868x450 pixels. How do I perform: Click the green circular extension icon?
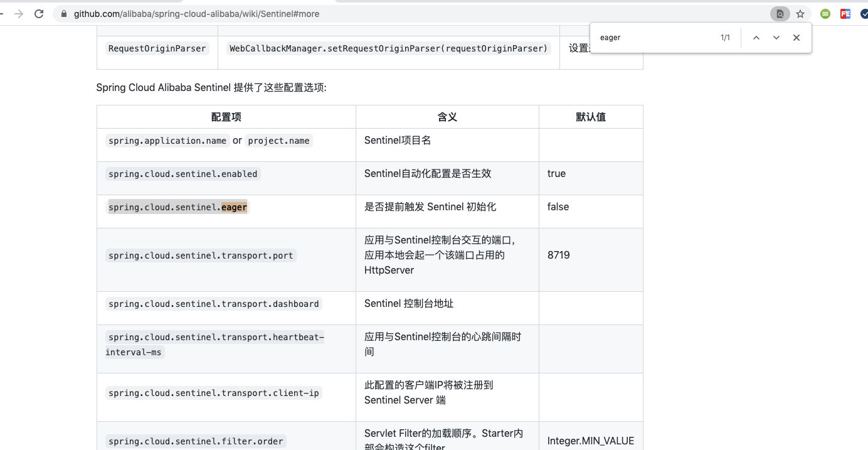[825, 13]
